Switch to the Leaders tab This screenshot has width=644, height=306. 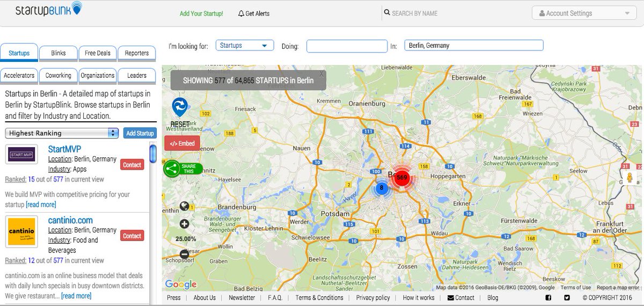pyautogui.click(x=137, y=76)
